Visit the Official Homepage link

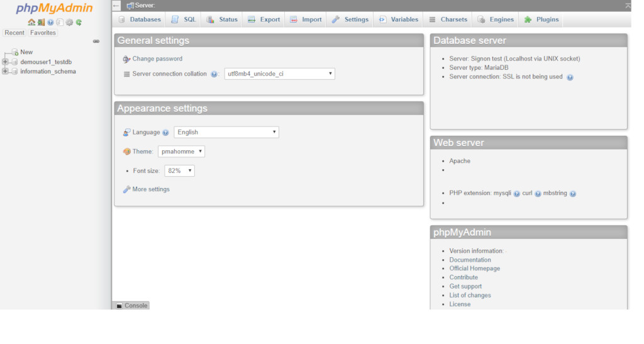coord(474,269)
